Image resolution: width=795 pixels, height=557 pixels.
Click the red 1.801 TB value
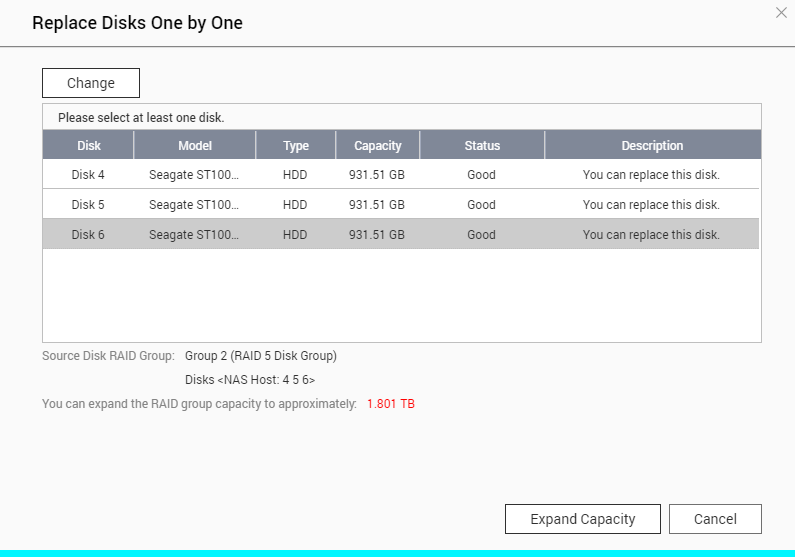(x=390, y=404)
